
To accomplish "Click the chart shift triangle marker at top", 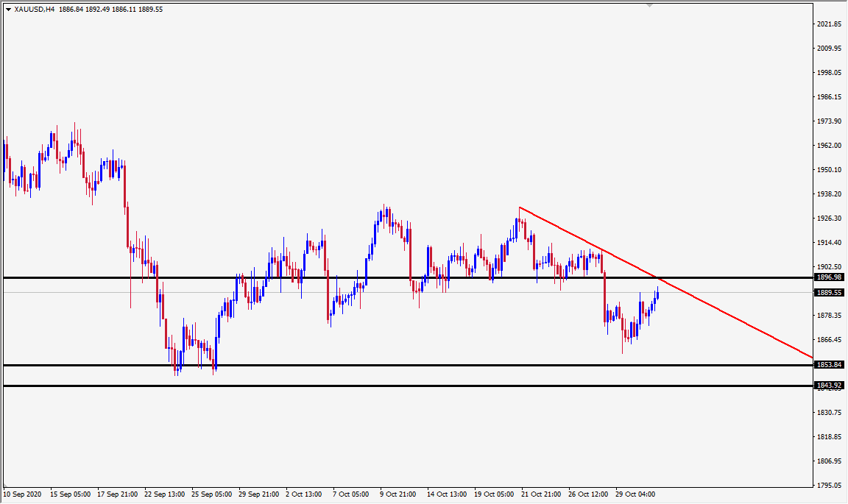I will coord(649,5).
